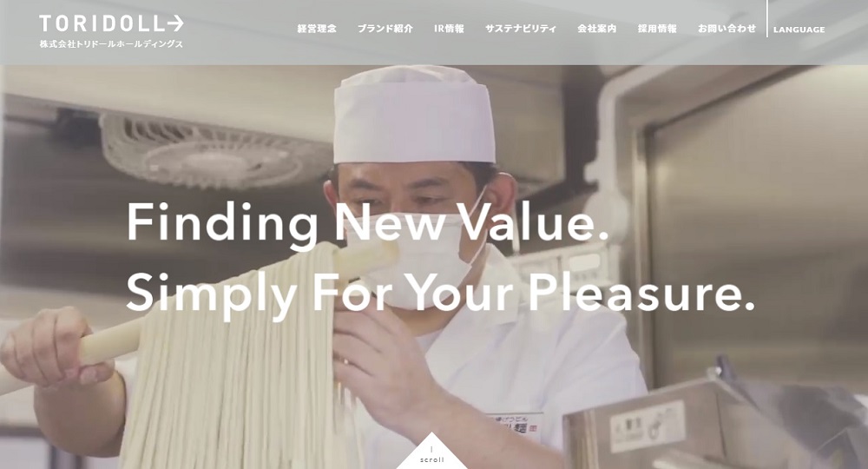Viewport: 868px width, 469px height.
Task: Click the label sticker on metal machine
Action: click(648, 426)
